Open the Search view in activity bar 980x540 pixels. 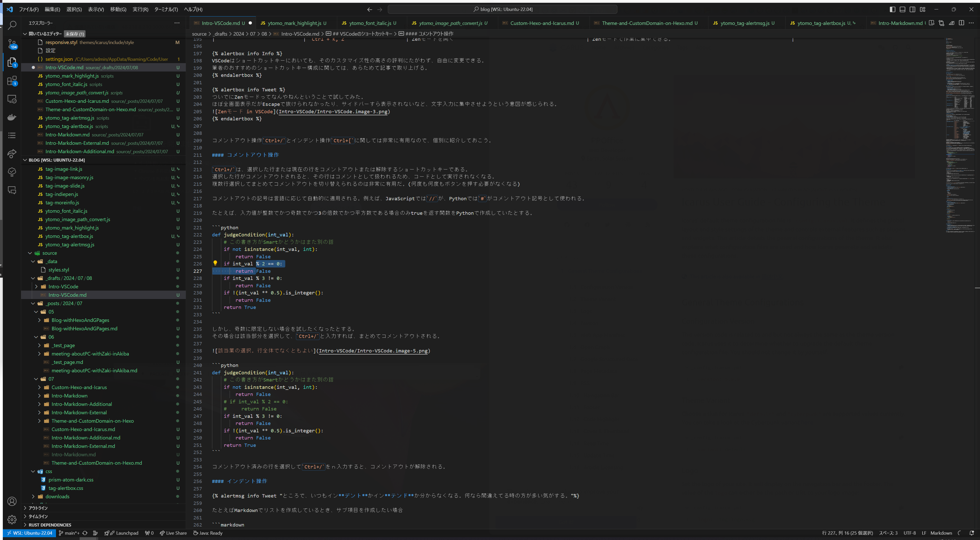click(12, 25)
